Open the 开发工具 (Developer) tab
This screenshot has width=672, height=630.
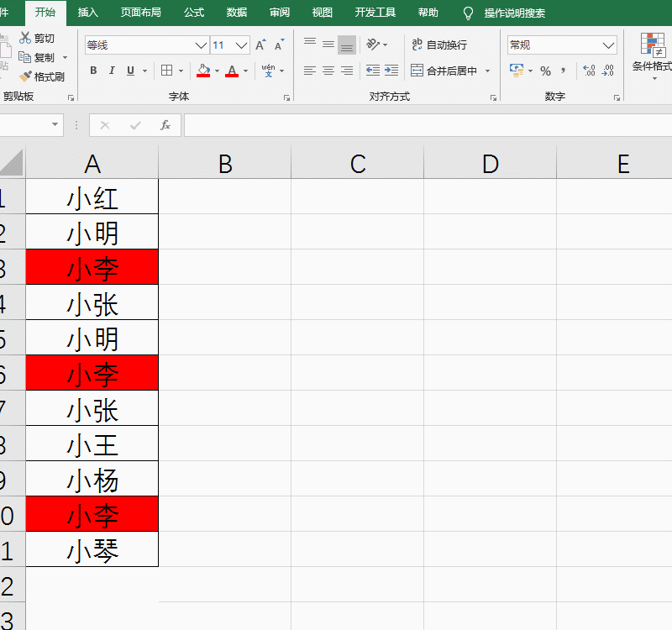(375, 13)
